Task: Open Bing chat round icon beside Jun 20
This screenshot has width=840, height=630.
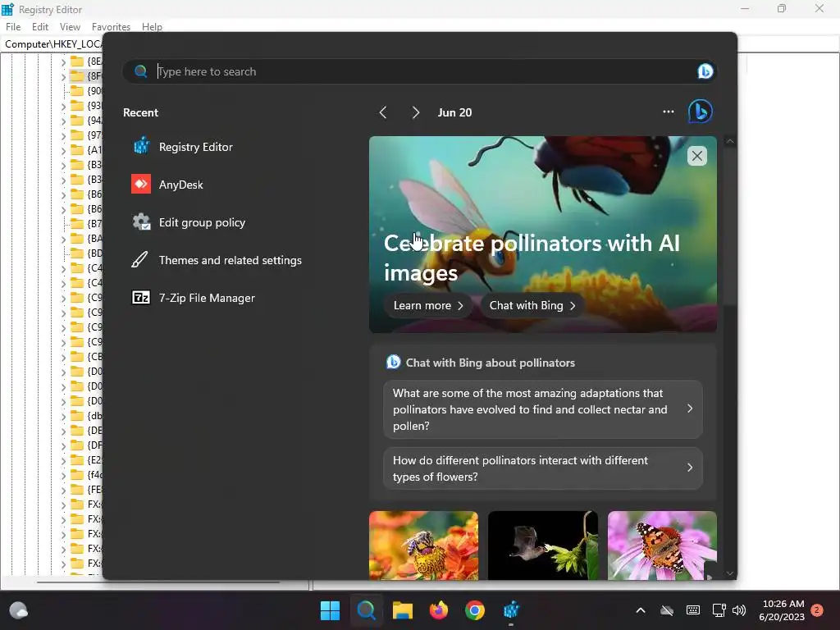Action: click(701, 112)
